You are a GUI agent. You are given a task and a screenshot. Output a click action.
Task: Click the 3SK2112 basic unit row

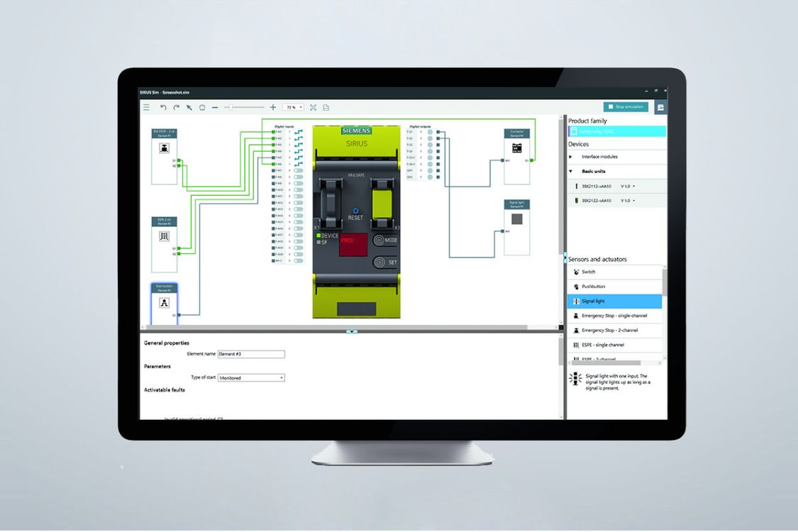617,187
